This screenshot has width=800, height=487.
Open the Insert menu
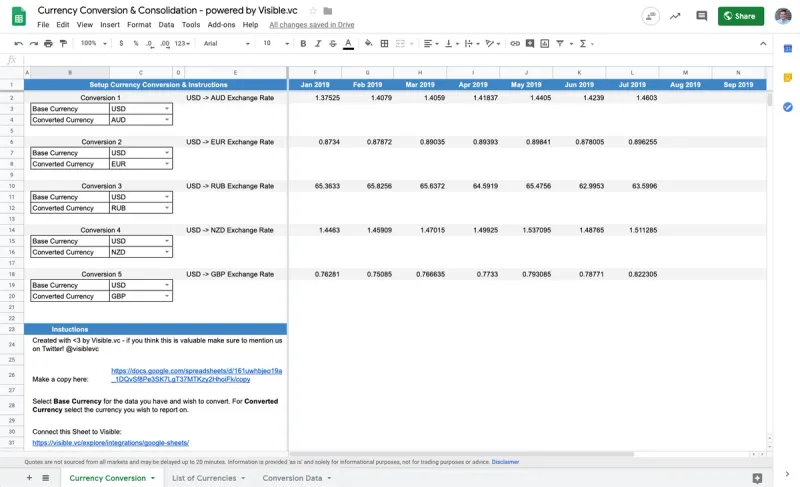110,24
